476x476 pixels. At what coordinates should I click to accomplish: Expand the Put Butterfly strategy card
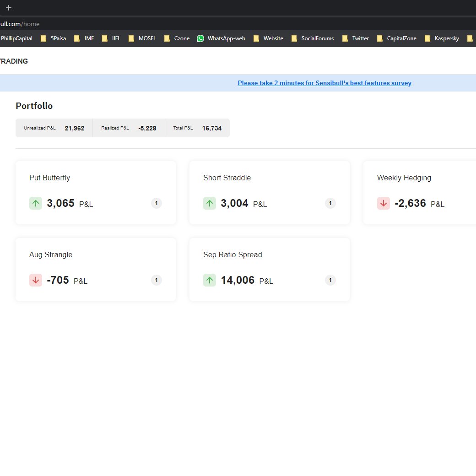[95, 192]
